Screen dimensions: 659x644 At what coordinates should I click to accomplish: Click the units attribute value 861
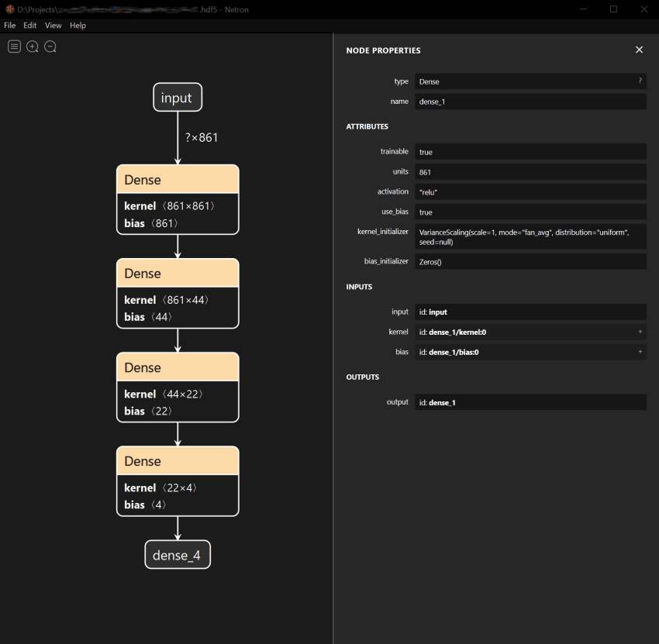click(x=530, y=171)
